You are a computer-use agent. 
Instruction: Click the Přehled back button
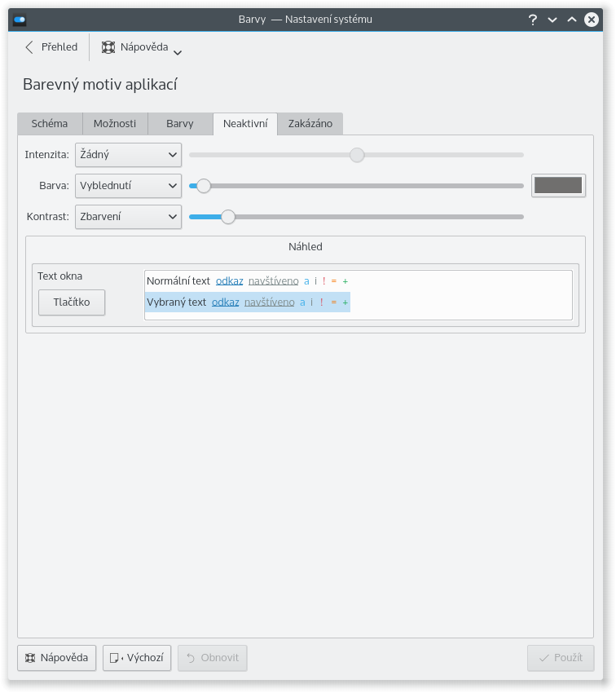(x=51, y=46)
